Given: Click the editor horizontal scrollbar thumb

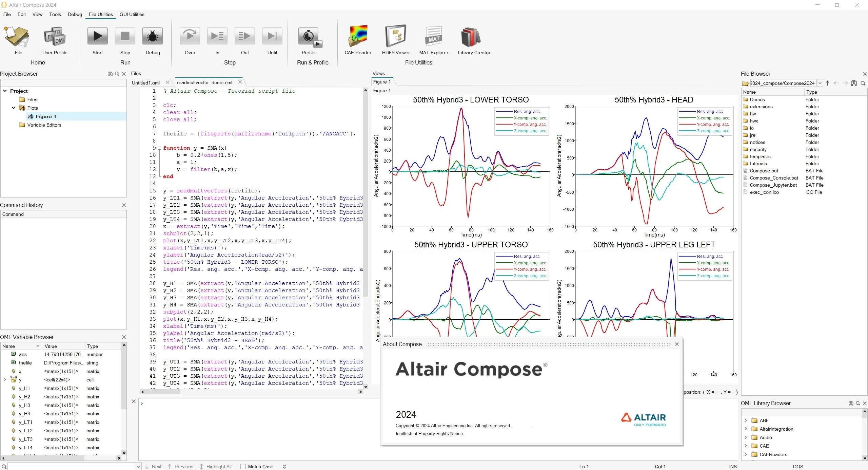Looking at the screenshot, I should click(x=163, y=392).
